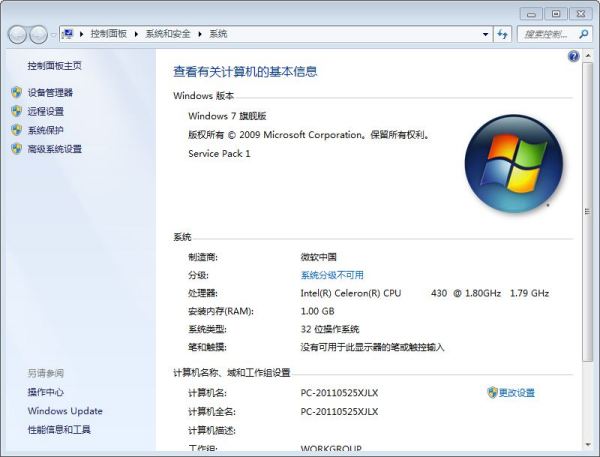Open 性能信息和工具 link
The height and width of the screenshot is (457, 600).
coord(59,429)
